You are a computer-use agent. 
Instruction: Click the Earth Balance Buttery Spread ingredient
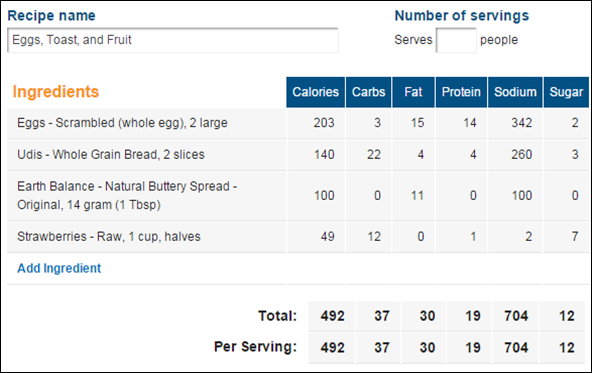tap(127, 196)
